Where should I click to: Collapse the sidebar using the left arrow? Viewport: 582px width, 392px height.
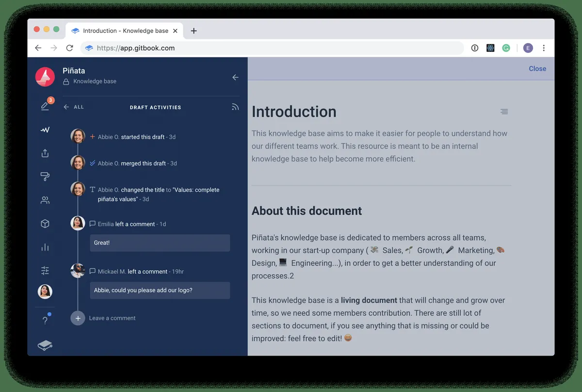pos(235,77)
